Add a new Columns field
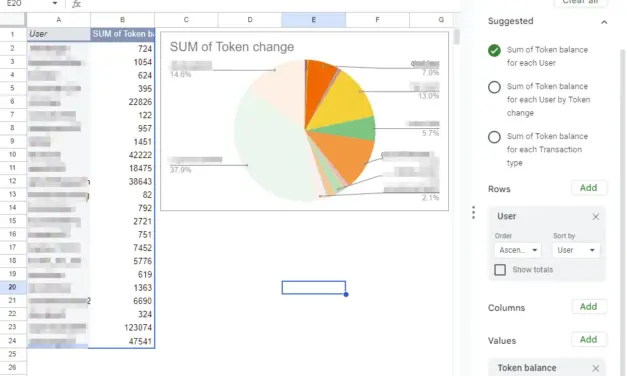This screenshot has width=627, height=376. 588,306
